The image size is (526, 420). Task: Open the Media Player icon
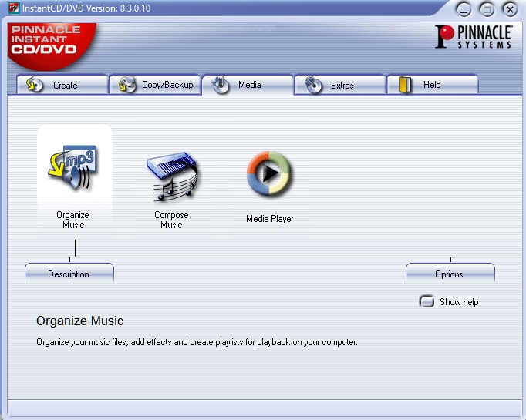point(269,173)
